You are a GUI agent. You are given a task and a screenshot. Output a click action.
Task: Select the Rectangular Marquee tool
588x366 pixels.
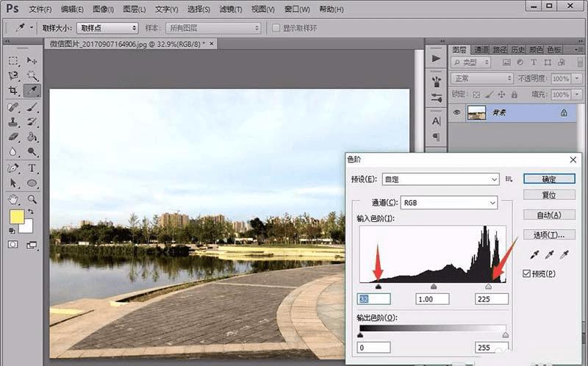[x=13, y=60]
